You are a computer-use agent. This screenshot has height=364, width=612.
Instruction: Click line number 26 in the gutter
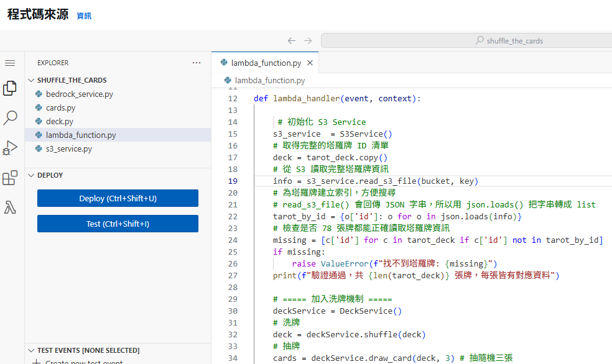coord(233,263)
